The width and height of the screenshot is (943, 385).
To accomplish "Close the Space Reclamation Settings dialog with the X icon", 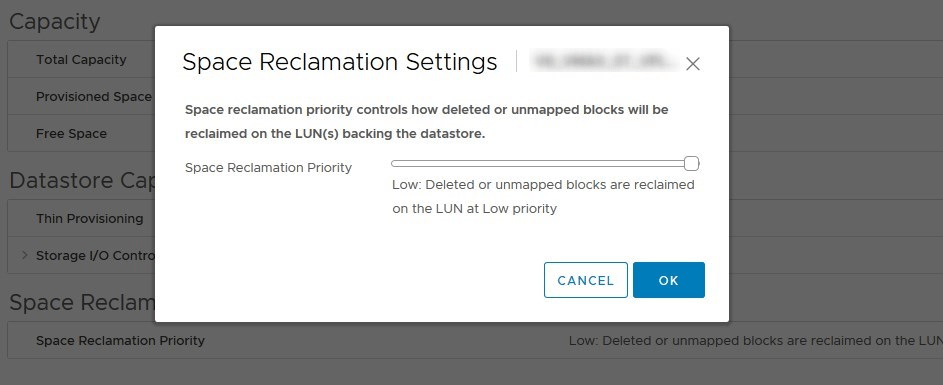I will tap(692, 64).
